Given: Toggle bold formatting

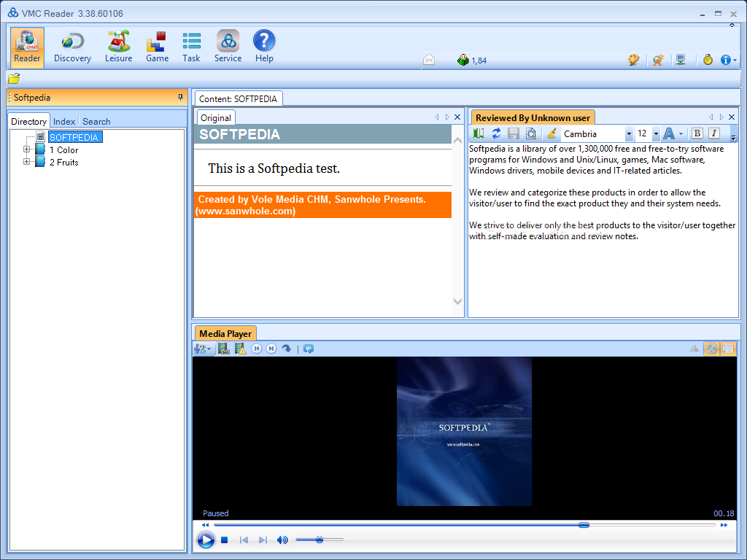Looking at the screenshot, I should pos(697,133).
